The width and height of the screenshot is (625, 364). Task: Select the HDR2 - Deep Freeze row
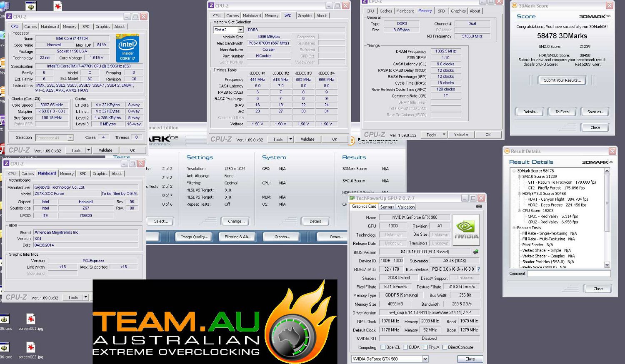[x=557, y=205]
